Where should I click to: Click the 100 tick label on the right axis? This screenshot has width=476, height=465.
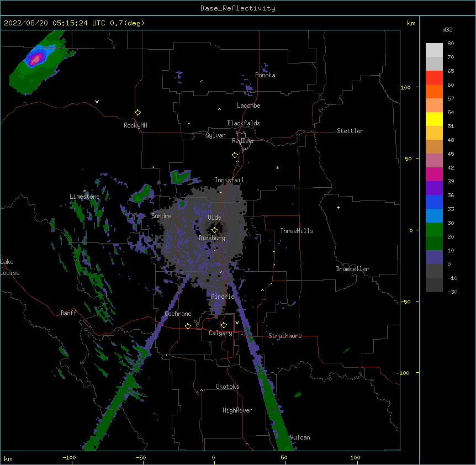(x=405, y=87)
